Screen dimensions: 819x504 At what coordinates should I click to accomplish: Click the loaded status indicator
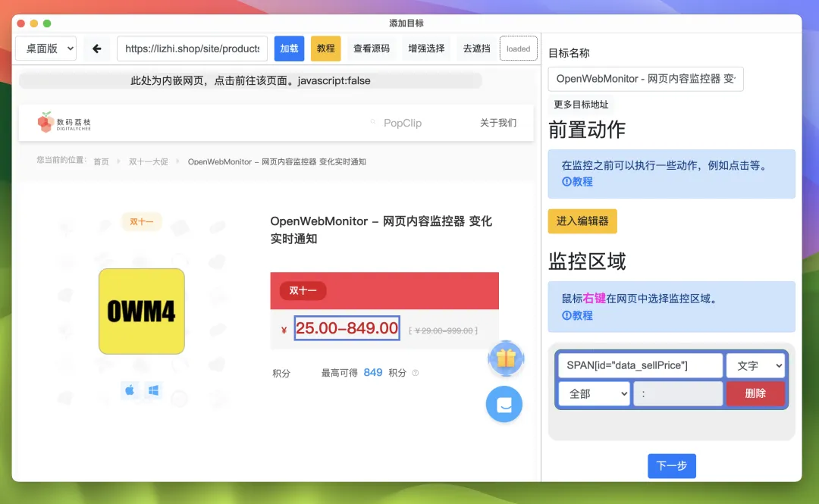tap(518, 49)
